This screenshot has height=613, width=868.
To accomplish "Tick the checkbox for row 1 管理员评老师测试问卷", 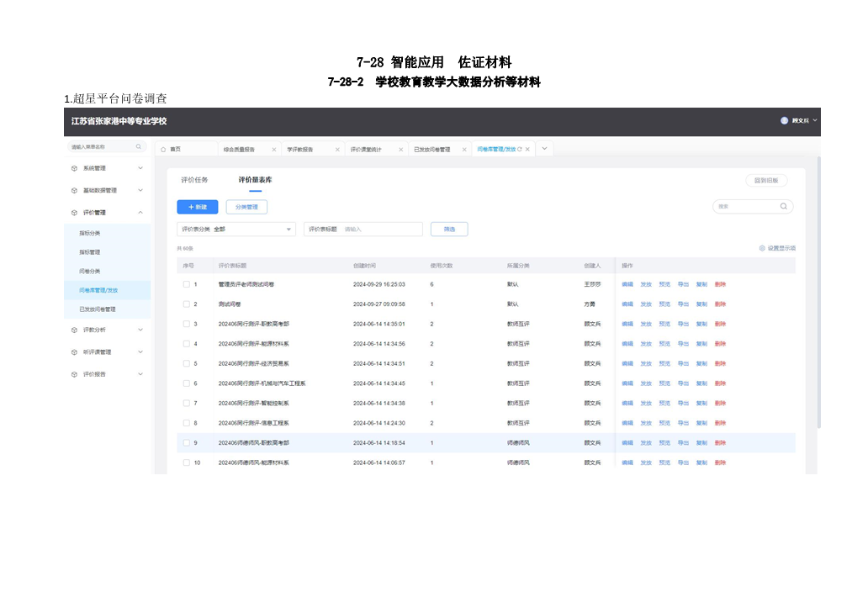I will (x=187, y=284).
